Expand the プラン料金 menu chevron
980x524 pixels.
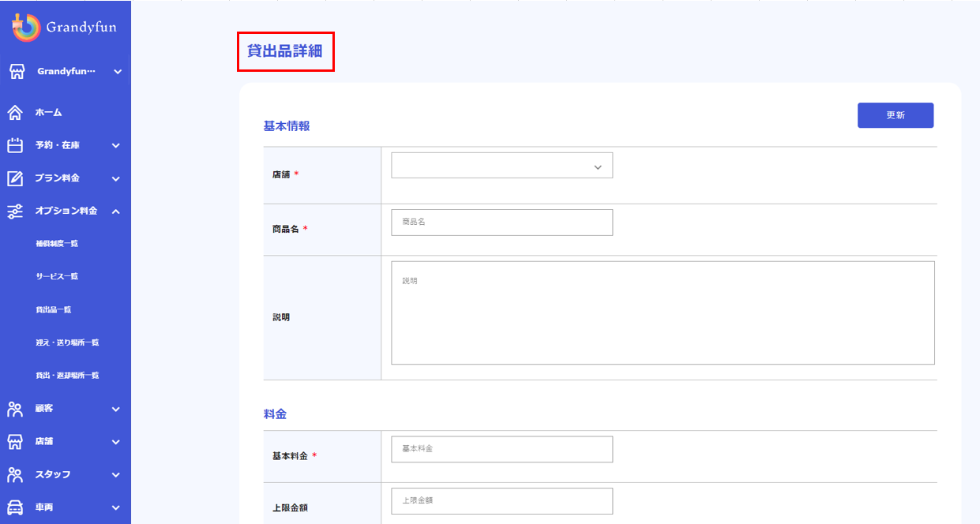[x=115, y=178]
